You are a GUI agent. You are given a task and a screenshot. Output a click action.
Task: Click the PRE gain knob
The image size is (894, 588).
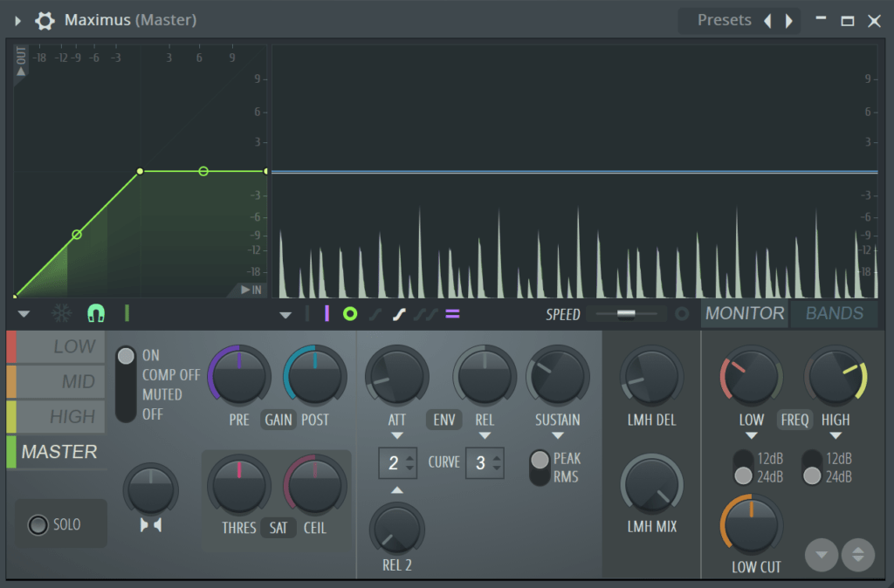(x=239, y=376)
